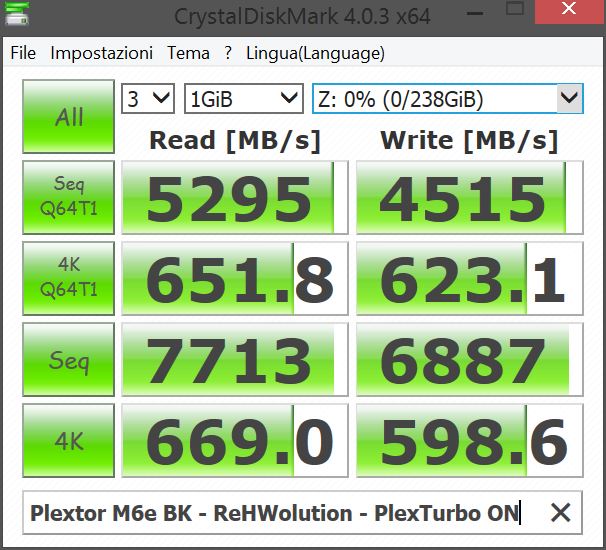Viewport: 606px width, 550px height.
Task: Click the 669.0 4K read result
Action: tap(235, 440)
